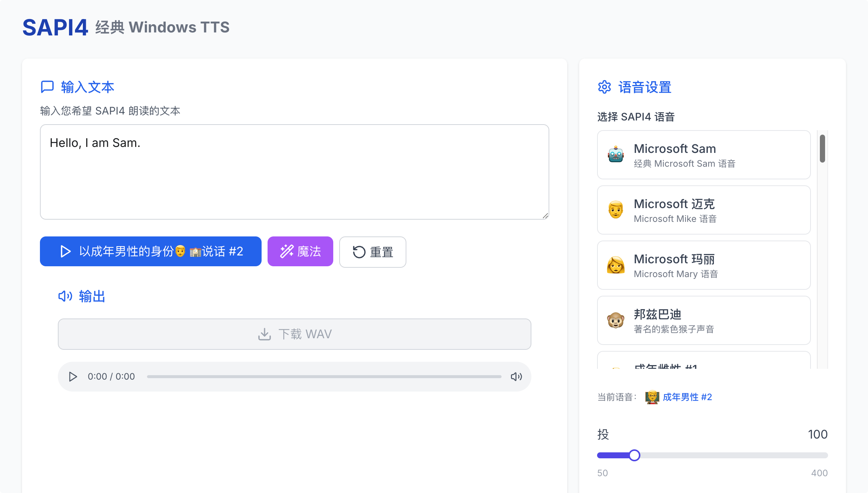This screenshot has width=868, height=493.
Task: Click the SAPI4 title logo
Action: pyautogui.click(x=55, y=28)
